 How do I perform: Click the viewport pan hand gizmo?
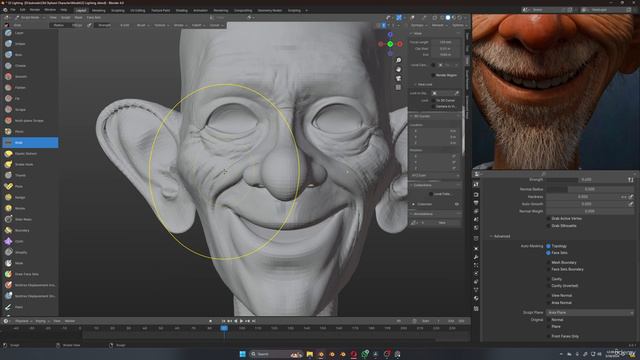398,69
